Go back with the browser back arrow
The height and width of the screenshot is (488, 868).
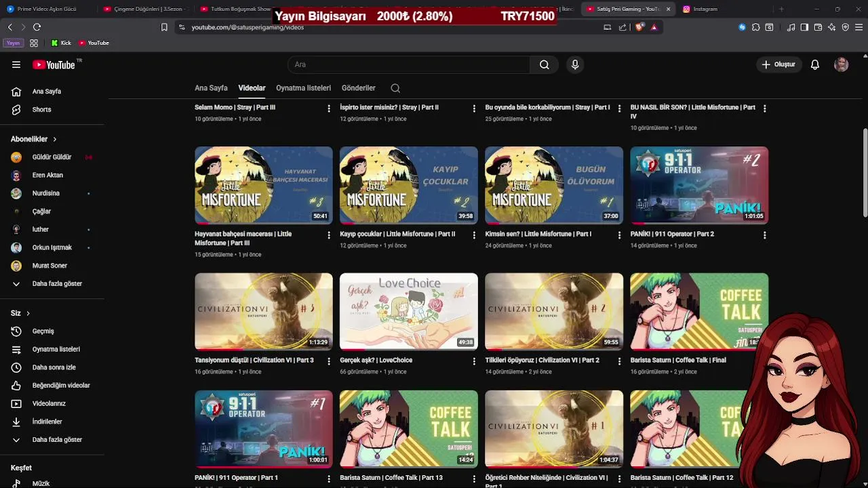pos(10,27)
